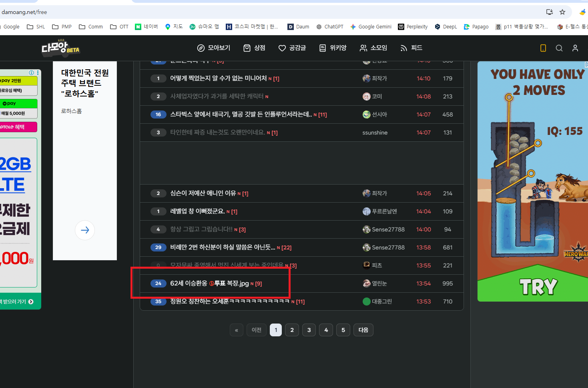
Task: Open the Google bookmark
Action: [11, 27]
